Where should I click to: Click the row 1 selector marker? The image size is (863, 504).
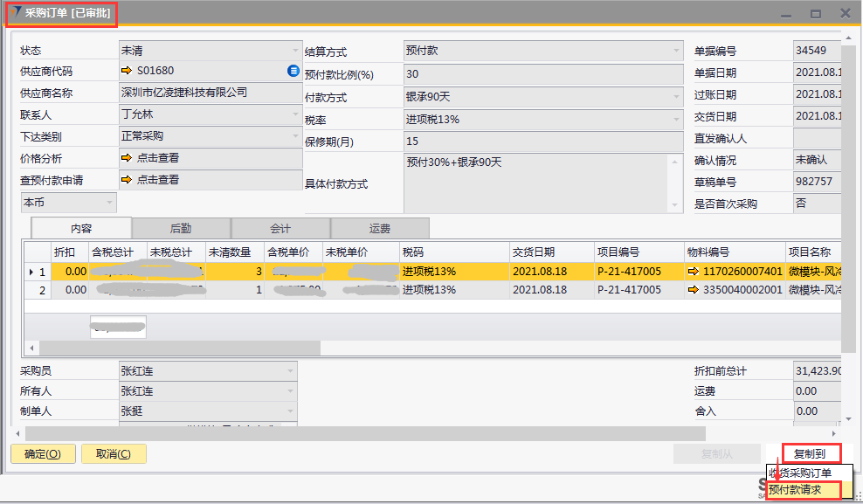32,273
